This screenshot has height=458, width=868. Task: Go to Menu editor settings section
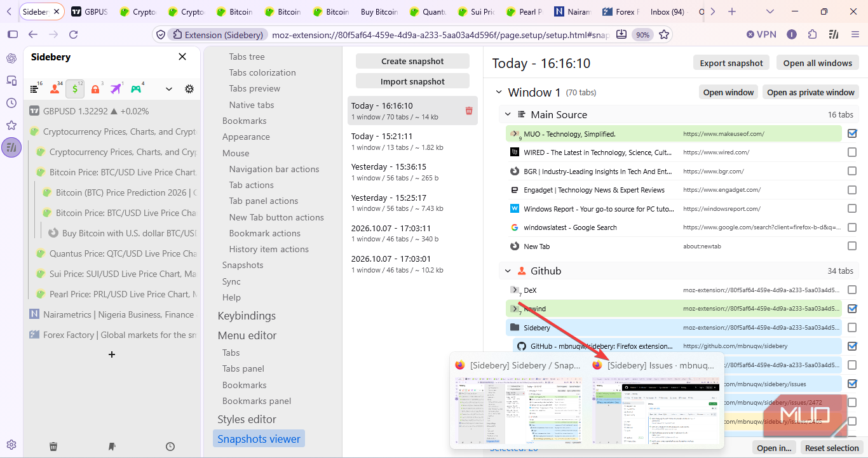click(247, 335)
